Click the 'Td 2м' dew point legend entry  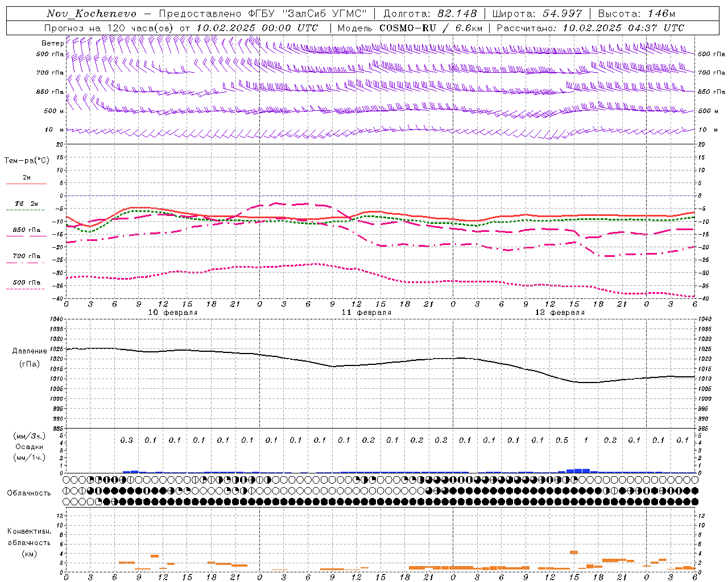27,203
